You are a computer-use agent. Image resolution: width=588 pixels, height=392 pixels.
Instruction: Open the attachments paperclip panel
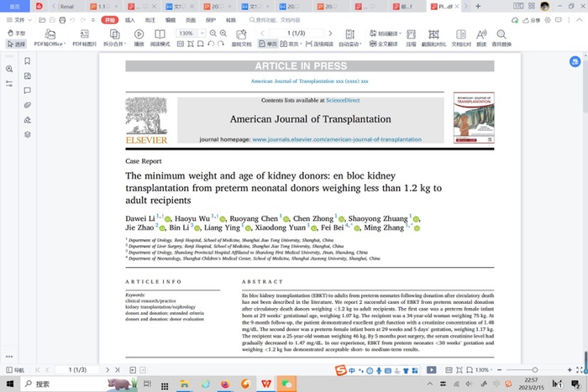pyautogui.click(x=28, y=105)
